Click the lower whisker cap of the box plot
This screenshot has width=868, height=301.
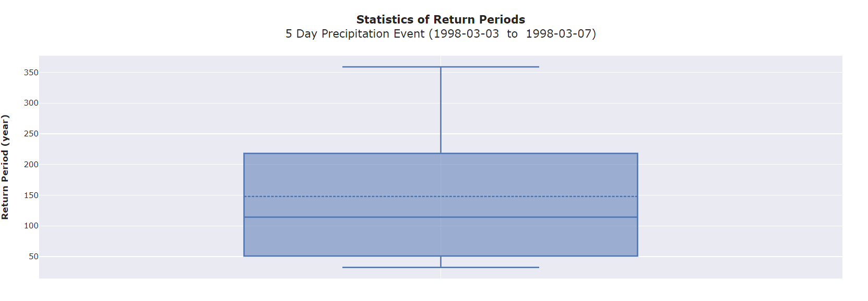[441, 268]
